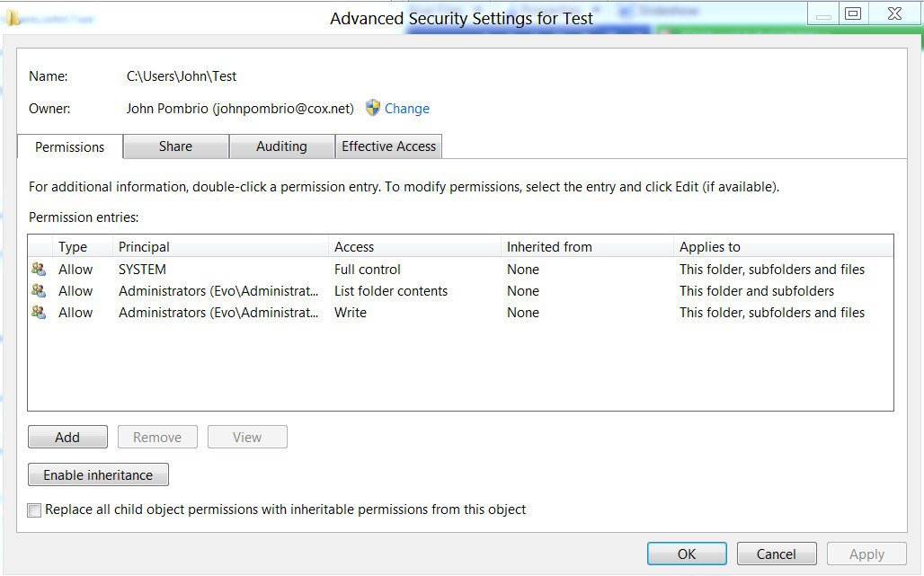Switch to the Share tab

click(175, 146)
